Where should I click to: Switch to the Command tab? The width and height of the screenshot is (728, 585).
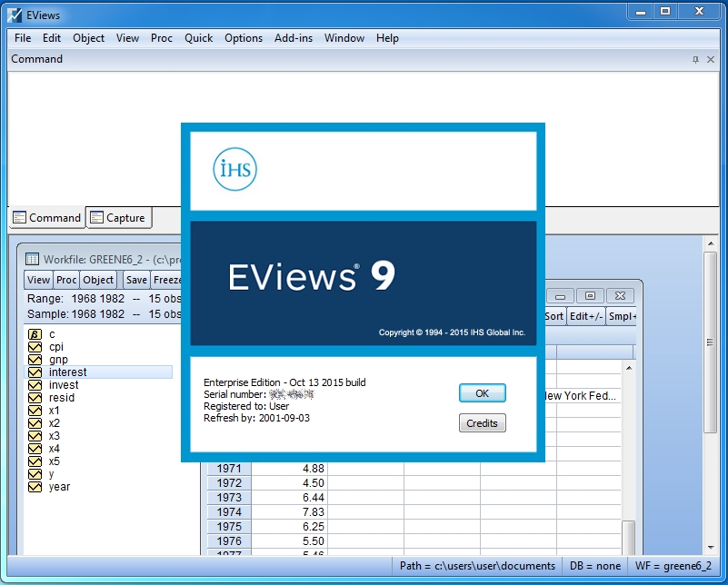[x=47, y=218]
